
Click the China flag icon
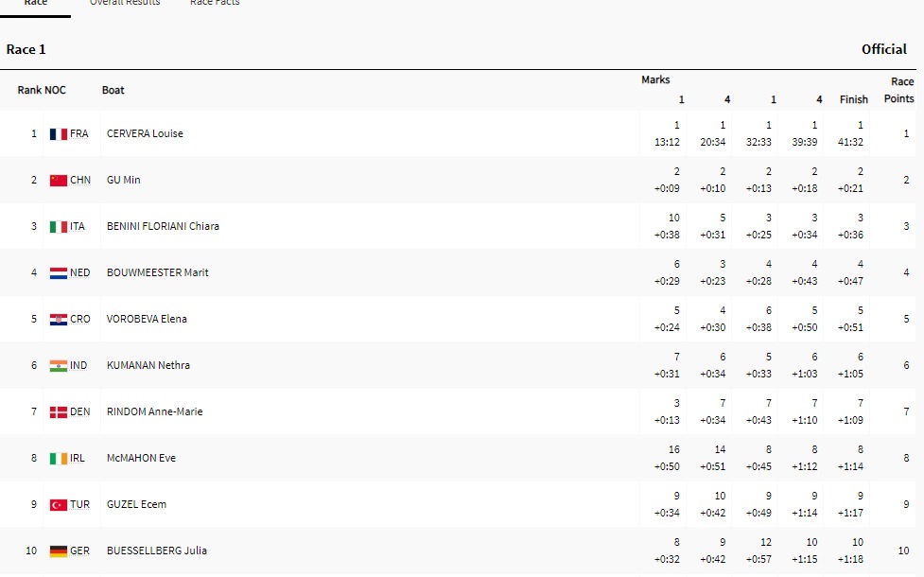coord(59,181)
